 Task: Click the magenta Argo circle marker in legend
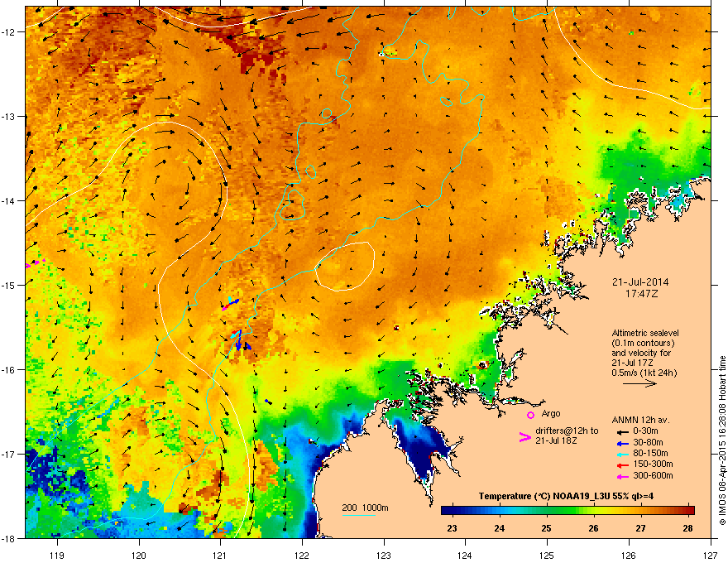point(530,415)
